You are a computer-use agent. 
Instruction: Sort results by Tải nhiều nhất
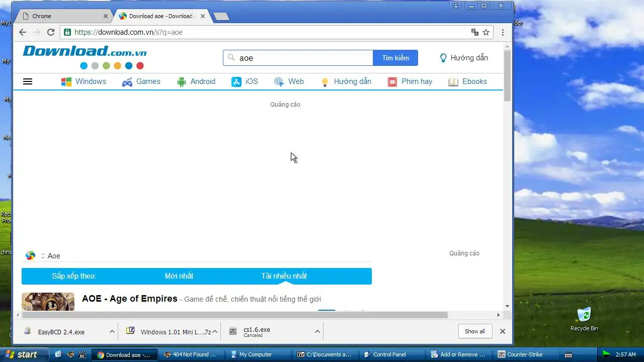[284, 276]
